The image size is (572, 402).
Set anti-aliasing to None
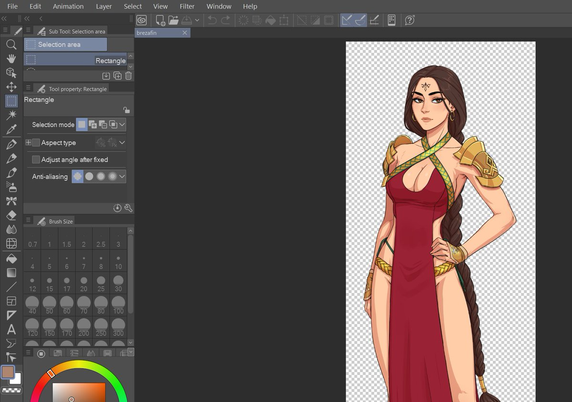tap(77, 177)
